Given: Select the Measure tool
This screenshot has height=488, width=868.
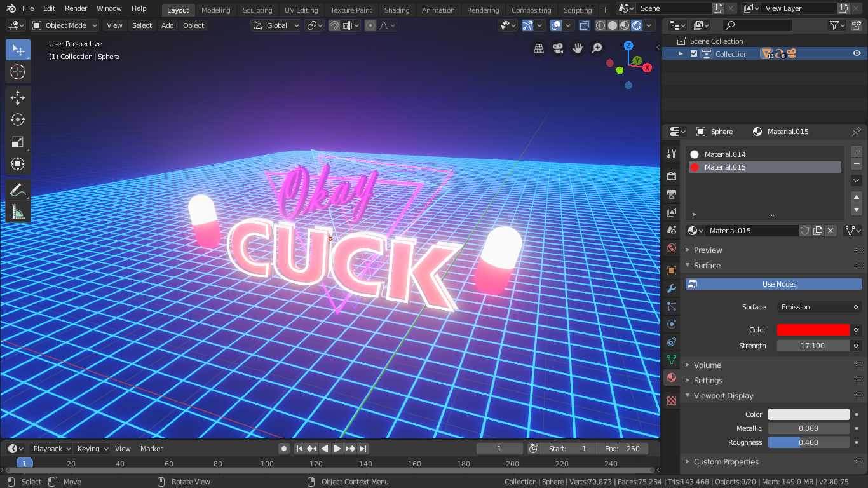Looking at the screenshot, I should (x=18, y=212).
